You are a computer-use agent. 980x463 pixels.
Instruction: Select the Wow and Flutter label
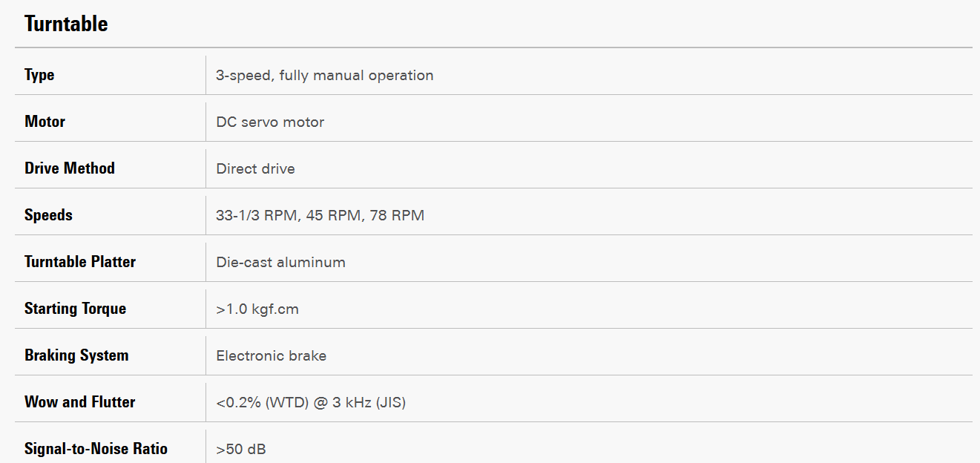point(79,402)
